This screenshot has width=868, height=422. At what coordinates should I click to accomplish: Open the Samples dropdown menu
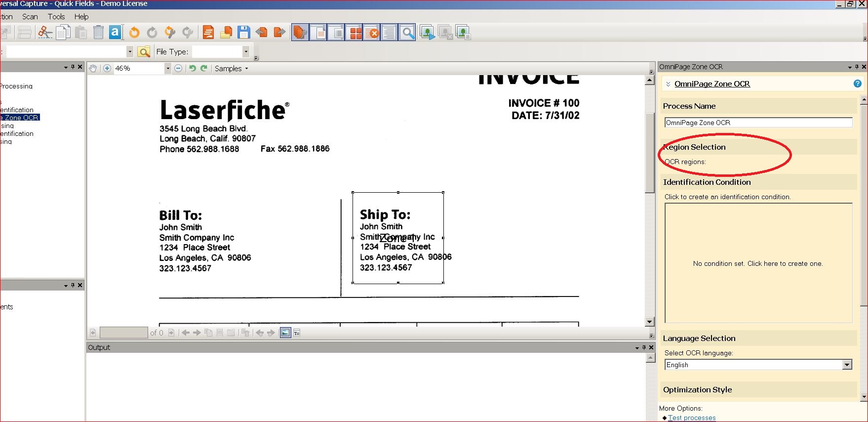[231, 69]
